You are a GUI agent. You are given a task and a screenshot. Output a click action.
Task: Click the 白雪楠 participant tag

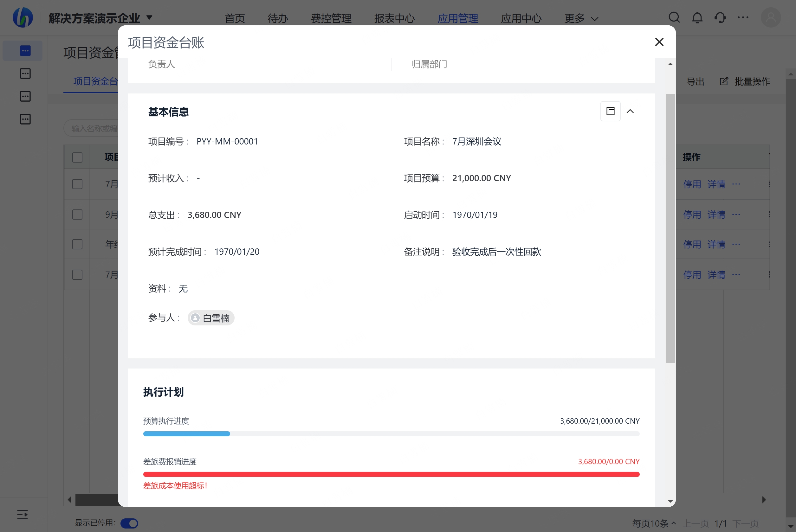click(x=211, y=318)
